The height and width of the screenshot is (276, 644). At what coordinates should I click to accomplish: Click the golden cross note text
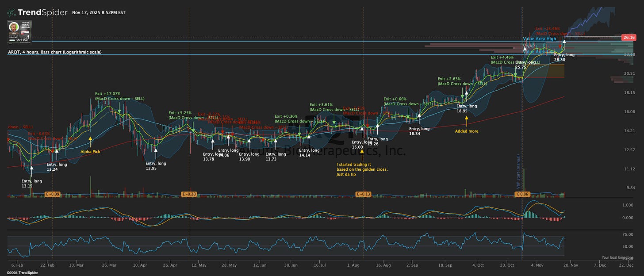(x=362, y=169)
